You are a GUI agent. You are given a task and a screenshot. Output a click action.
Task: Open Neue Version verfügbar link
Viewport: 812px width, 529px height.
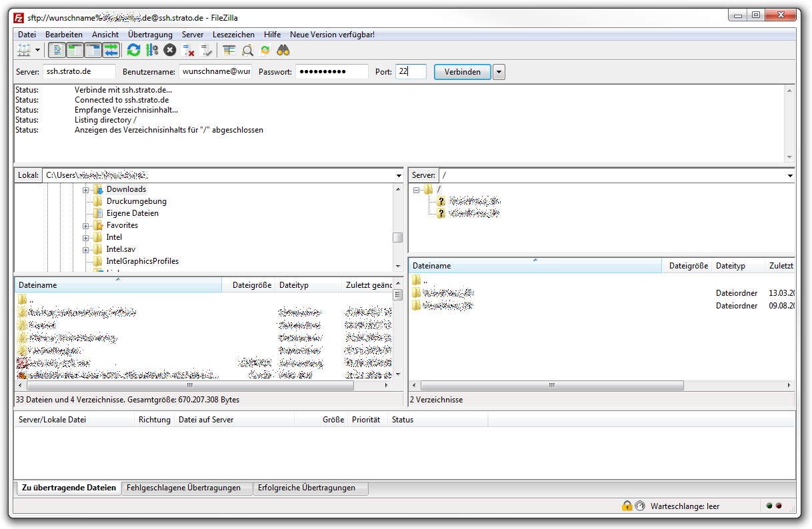pos(330,34)
